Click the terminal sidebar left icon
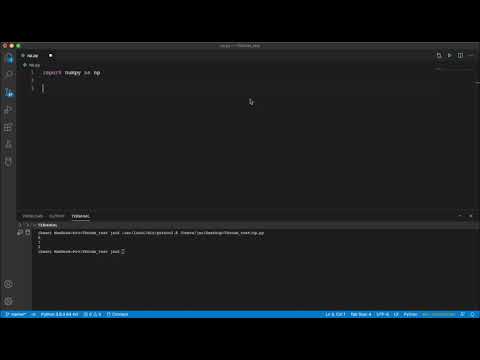The width and height of the screenshot is (480, 360). click(20, 232)
